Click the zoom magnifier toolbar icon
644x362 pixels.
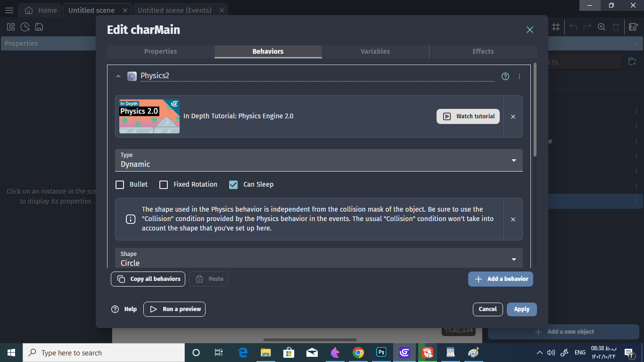point(602,27)
